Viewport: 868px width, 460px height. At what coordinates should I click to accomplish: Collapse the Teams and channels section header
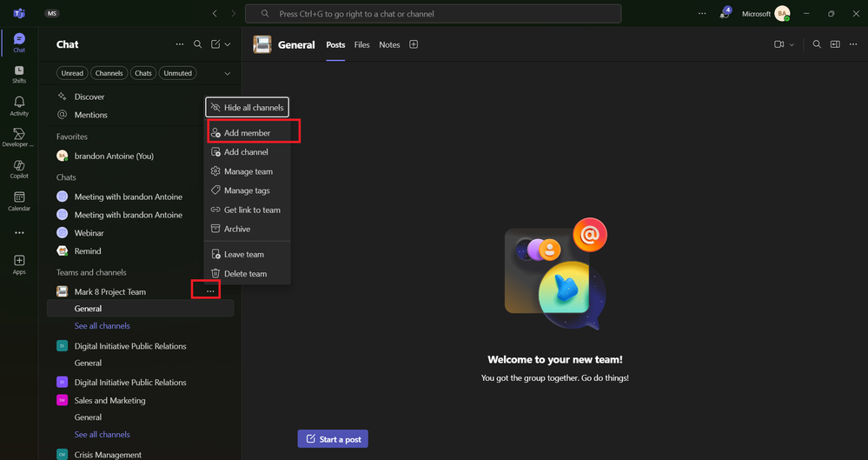[91, 272]
